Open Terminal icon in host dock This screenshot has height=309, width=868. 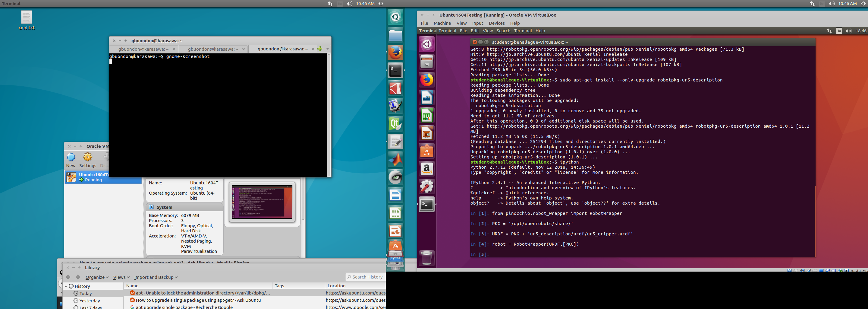396,71
